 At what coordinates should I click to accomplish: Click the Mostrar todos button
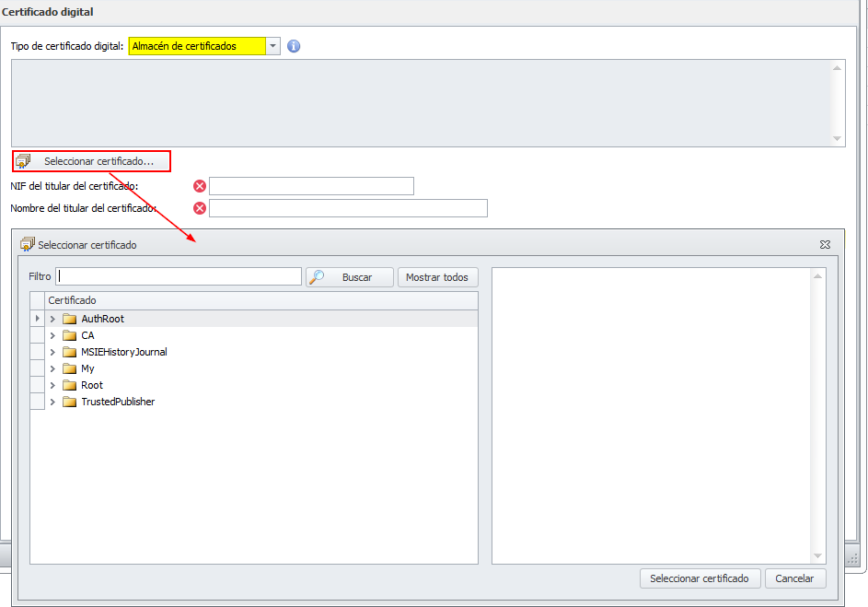[x=437, y=277]
